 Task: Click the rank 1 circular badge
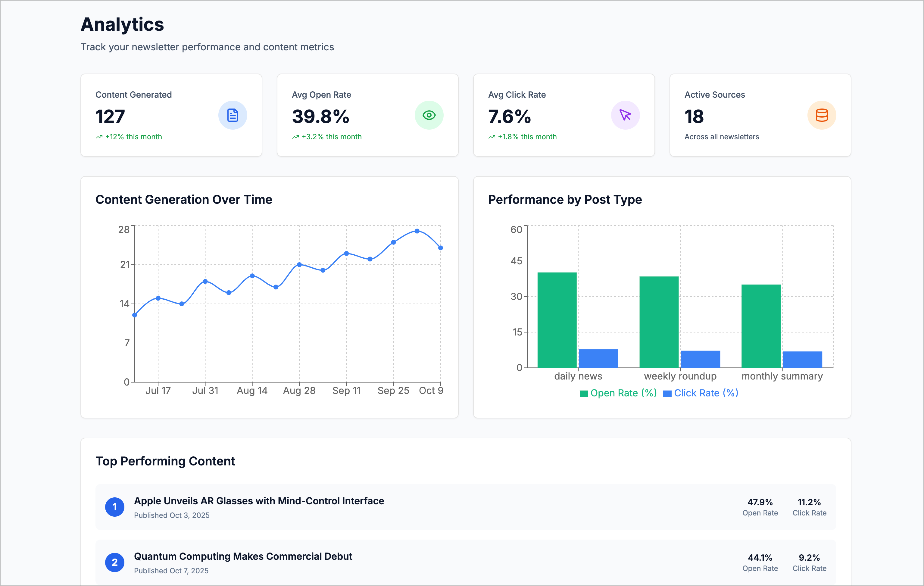coord(114,507)
